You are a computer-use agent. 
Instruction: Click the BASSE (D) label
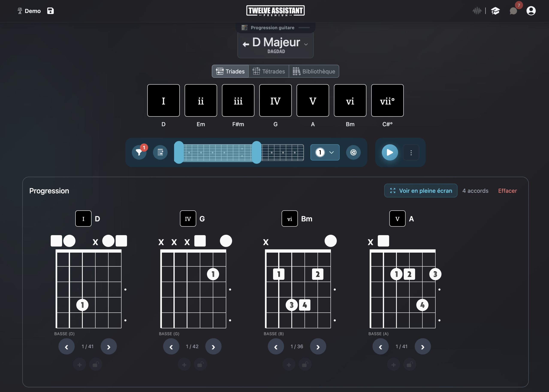pyautogui.click(x=64, y=334)
